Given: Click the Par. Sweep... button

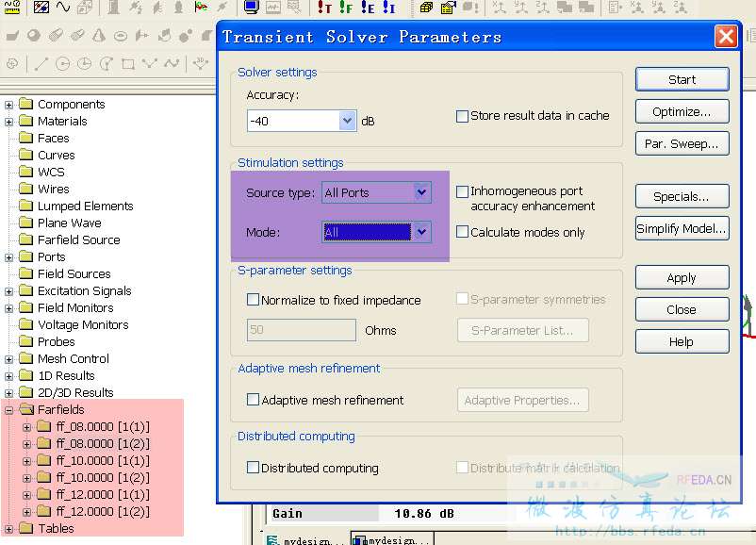Looking at the screenshot, I should coord(682,144).
